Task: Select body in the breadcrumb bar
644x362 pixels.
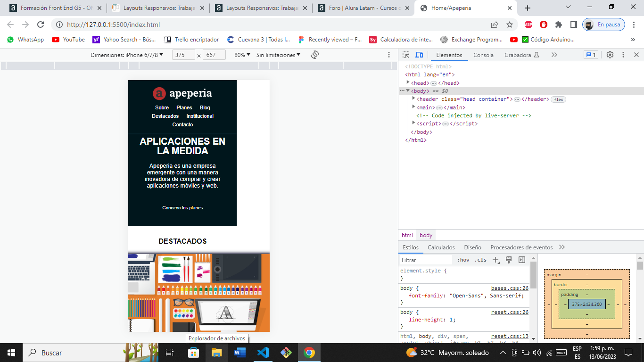Action: click(x=426, y=235)
